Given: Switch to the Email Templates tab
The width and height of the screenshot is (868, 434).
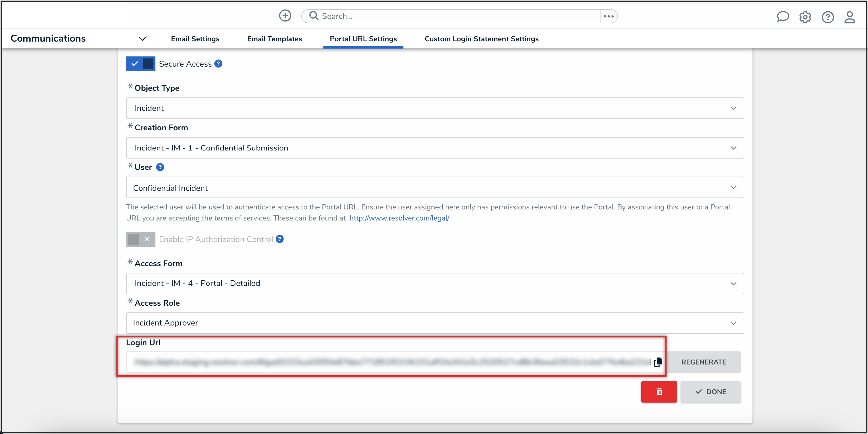Looking at the screenshot, I should [x=274, y=39].
